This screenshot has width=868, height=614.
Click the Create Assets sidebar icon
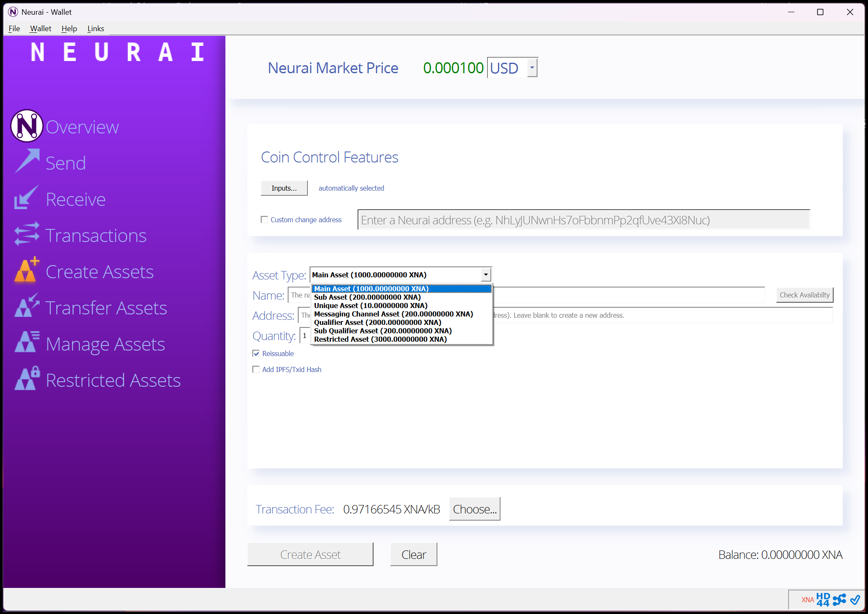tap(26, 271)
